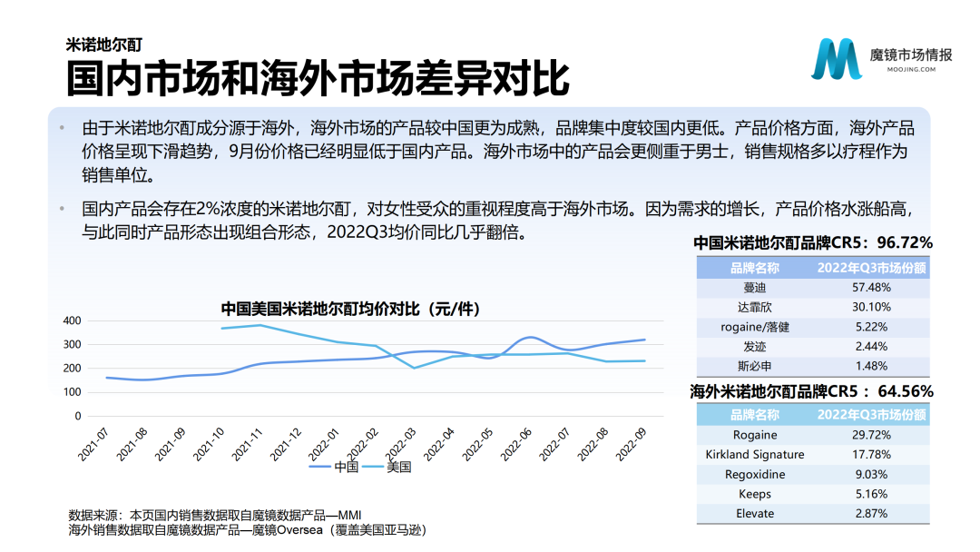Click the second bullet paragraph starting 国内产品会存在2%

point(498,220)
